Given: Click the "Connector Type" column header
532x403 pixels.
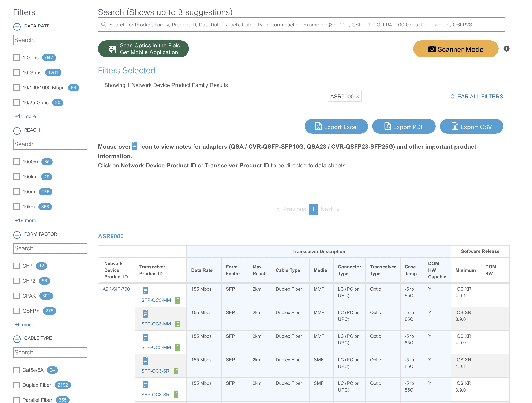Looking at the screenshot, I should 349,270.
